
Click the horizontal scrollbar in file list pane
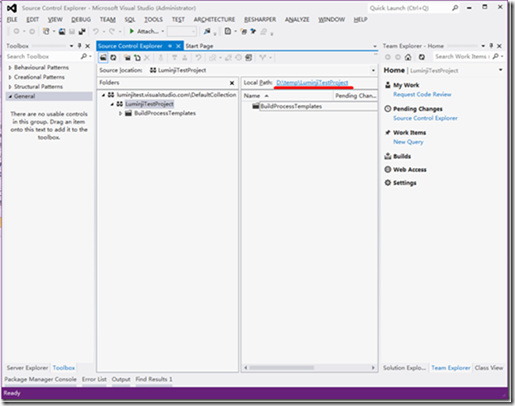[281, 368]
